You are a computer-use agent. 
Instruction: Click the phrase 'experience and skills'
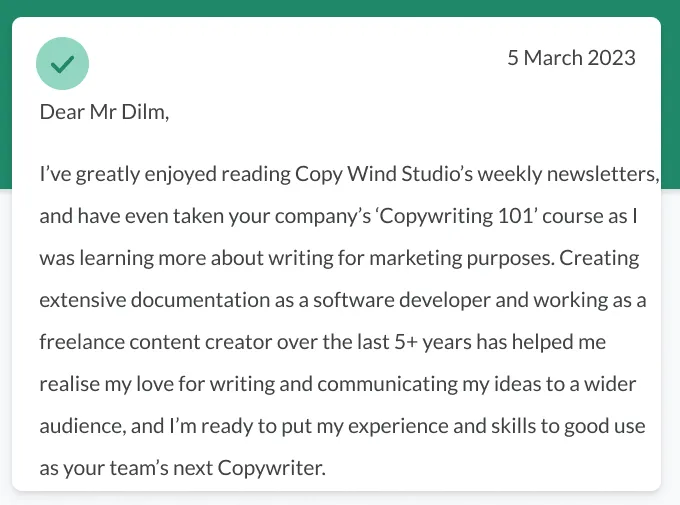pyautogui.click(x=430, y=426)
